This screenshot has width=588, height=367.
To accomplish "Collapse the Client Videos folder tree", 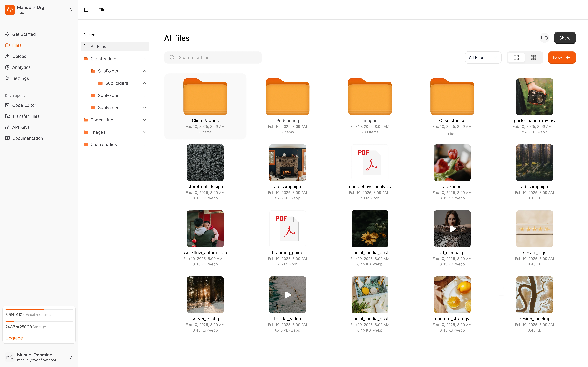I will pyautogui.click(x=145, y=59).
